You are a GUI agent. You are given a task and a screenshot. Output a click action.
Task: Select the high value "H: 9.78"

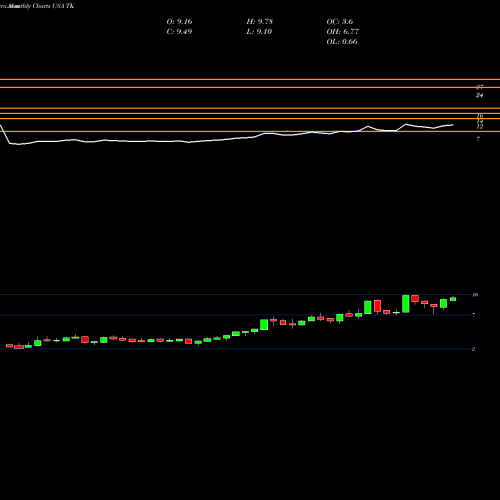tap(260, 22)
